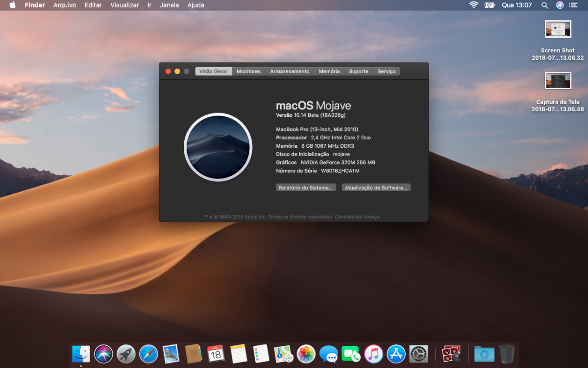Screen dimensions: 588x368
Task: Click Relatório do Sistema button
Action: point(306,187)
